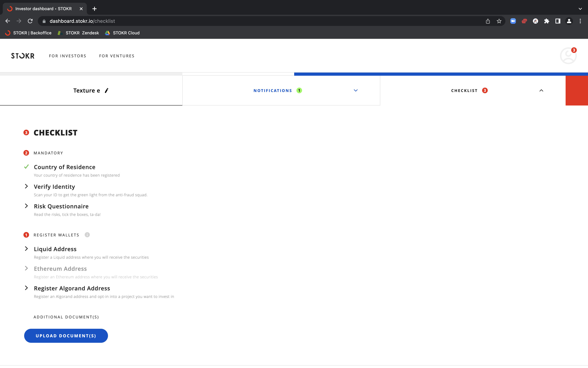Select the CHECKLIST tab
Viewport: 588px width, 368px height.
[472, 91]
